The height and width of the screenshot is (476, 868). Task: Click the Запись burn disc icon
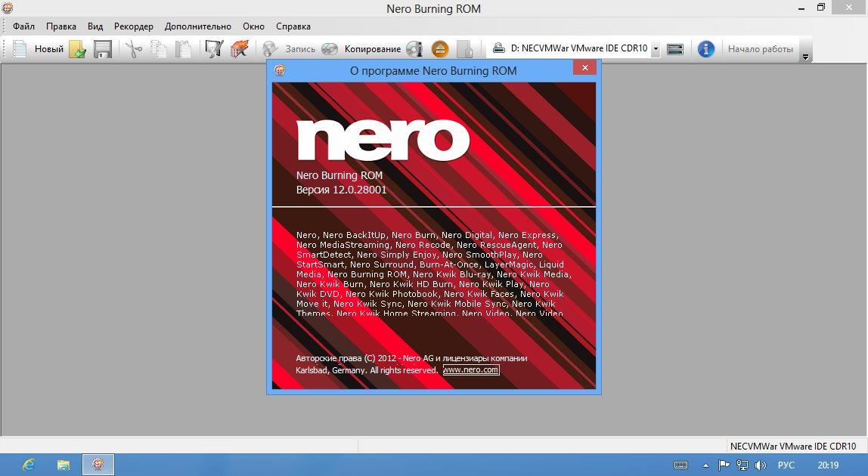(270, 48)
